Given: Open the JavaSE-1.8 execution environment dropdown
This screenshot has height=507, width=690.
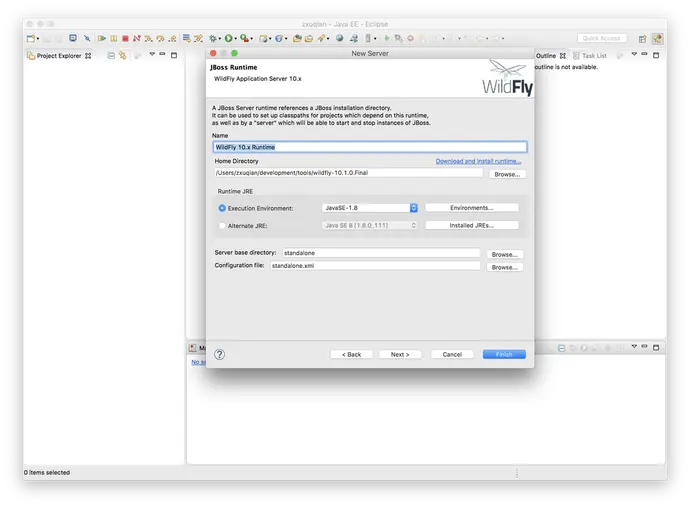Looking at the screenshot, I should point(370,208).
